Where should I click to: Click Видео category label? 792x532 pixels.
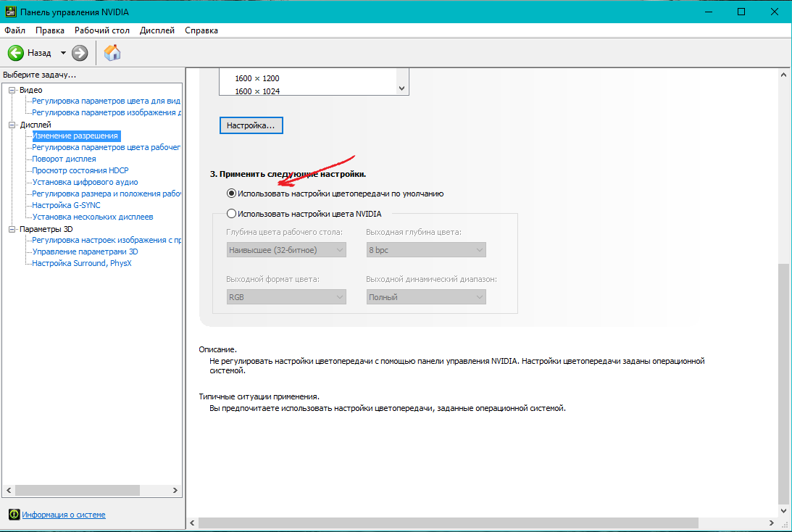tap(31, 90)
